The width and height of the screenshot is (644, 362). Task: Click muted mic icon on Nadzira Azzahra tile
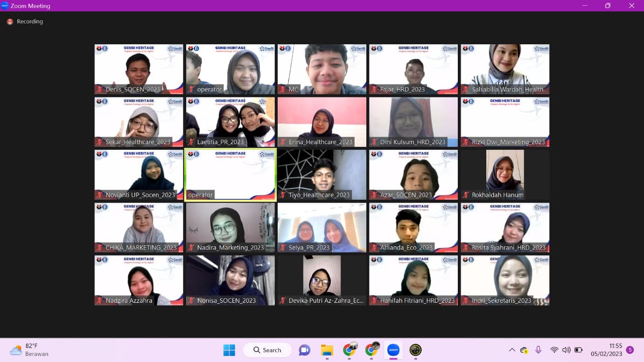(99, 300)
